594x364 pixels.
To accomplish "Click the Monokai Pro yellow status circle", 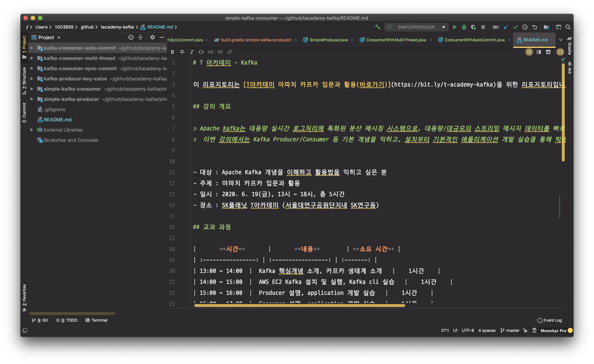I will pyautogui.click(x=570, y=330).
